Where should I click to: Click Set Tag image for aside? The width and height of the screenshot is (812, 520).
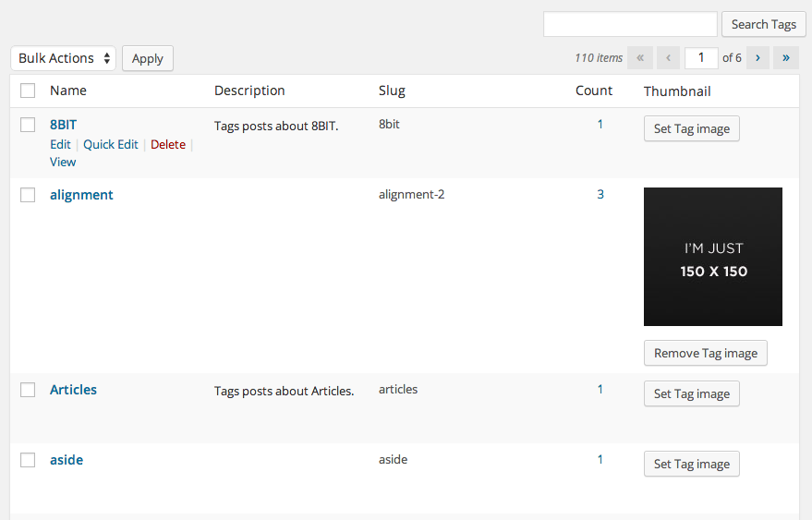[x=692, y=464]
